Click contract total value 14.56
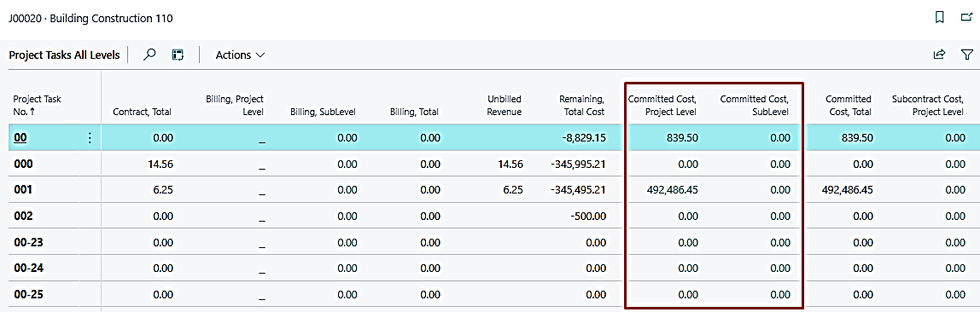 (x=160, y=165)
